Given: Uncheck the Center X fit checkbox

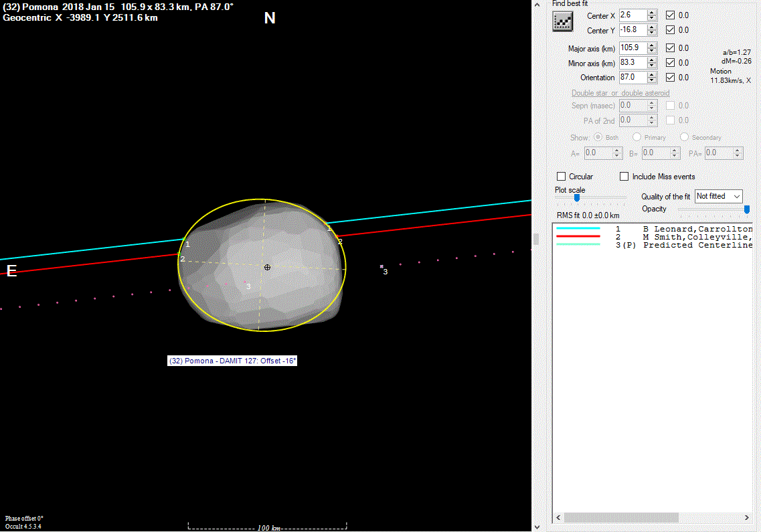Looking at the screenshot, I should click(x=671, y=15).
